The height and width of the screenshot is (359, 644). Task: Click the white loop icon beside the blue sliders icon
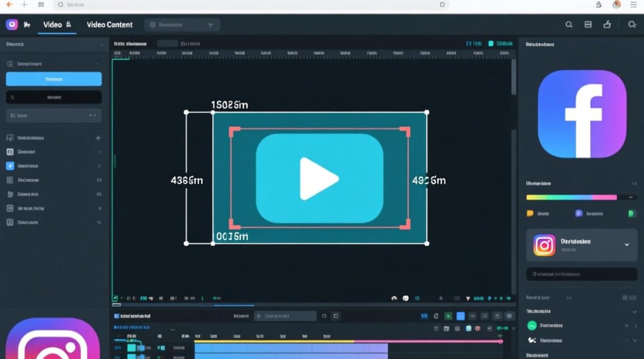tap(436, 316)
